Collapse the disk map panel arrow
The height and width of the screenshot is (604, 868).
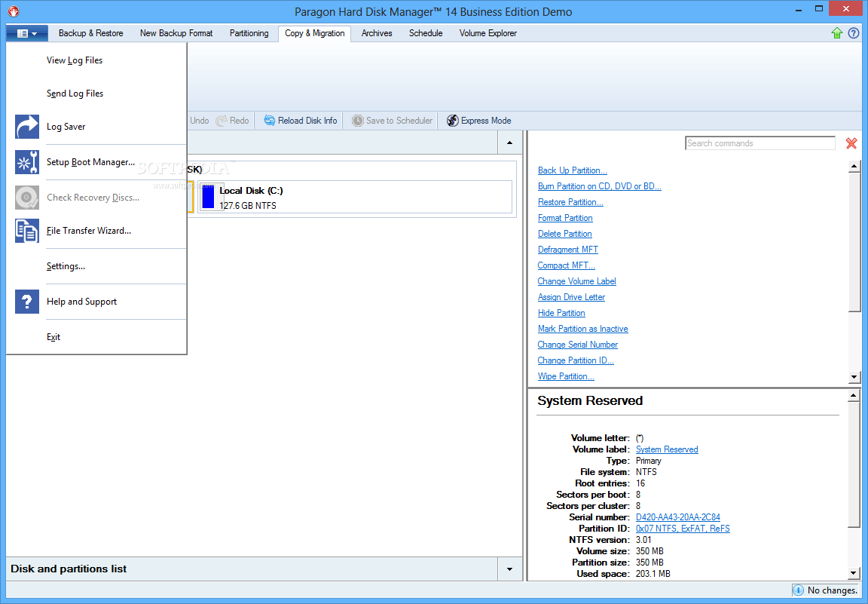[510, 143]
